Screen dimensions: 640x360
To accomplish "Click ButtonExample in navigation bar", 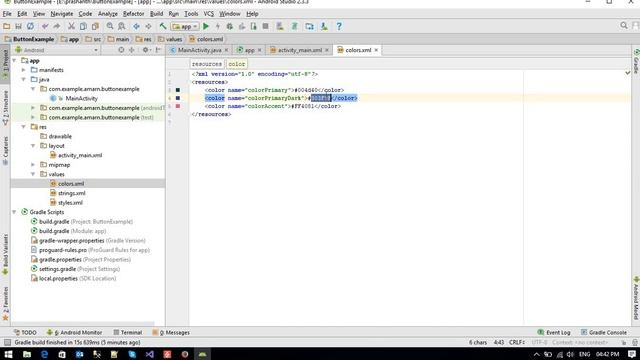I will 29,39.
